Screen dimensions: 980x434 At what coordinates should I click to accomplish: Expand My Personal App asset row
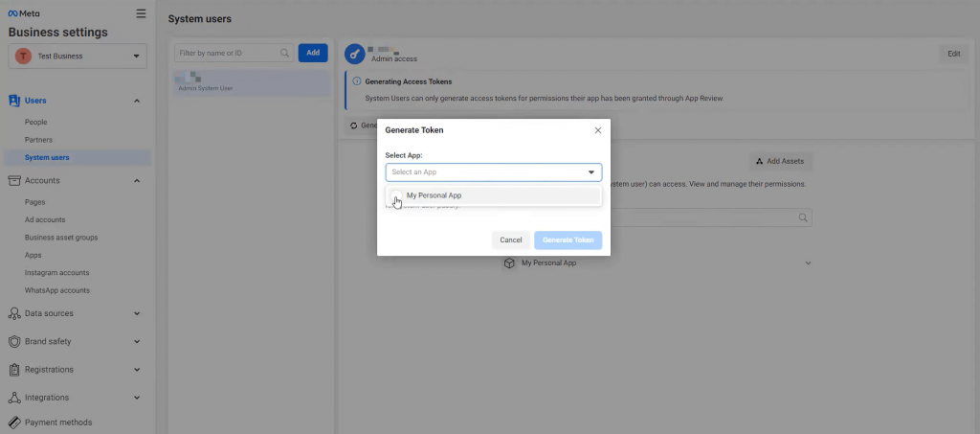point(808,263)
